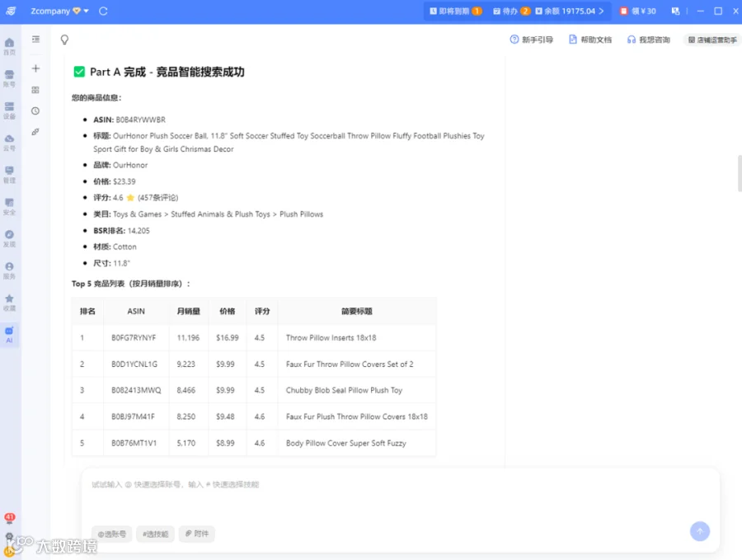Viewport: 742px width, 560px height.
Task: Click the vertical scrollbar on right edge
Action: (740, 173)
